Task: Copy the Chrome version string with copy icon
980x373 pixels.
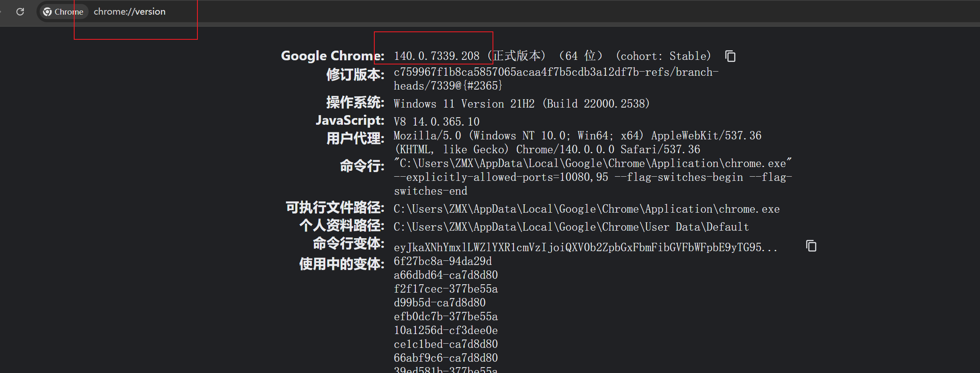Action: pyautogui.click(x=730, y=56)
